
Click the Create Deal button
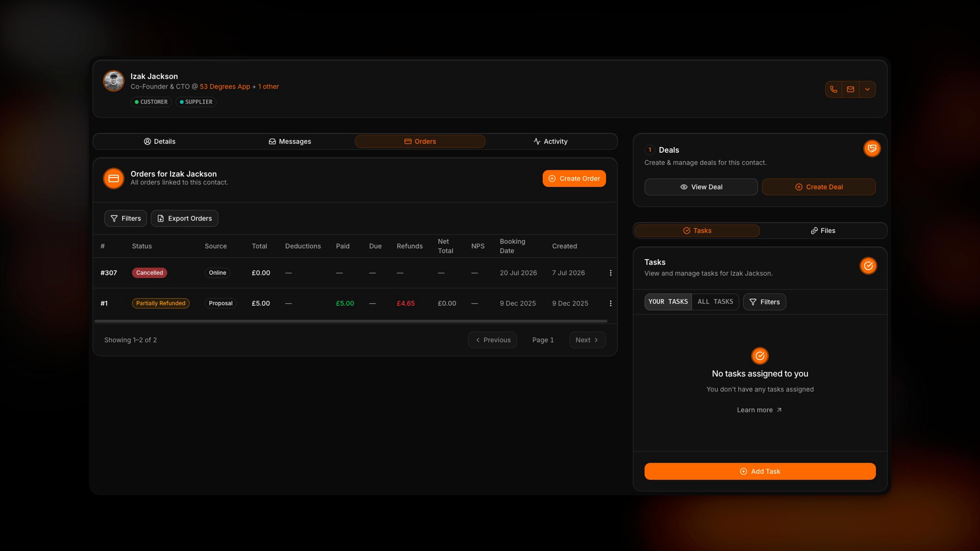point(819,187)
